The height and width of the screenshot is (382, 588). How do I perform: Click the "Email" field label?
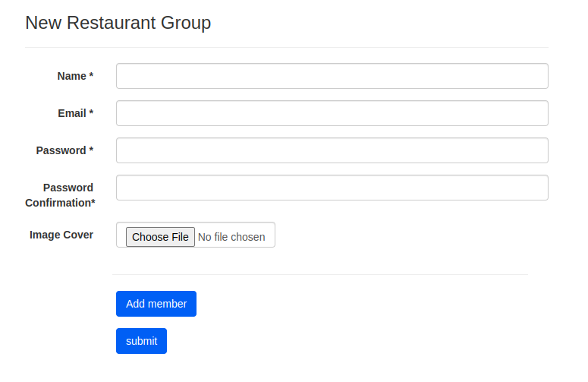pos(72,113)
